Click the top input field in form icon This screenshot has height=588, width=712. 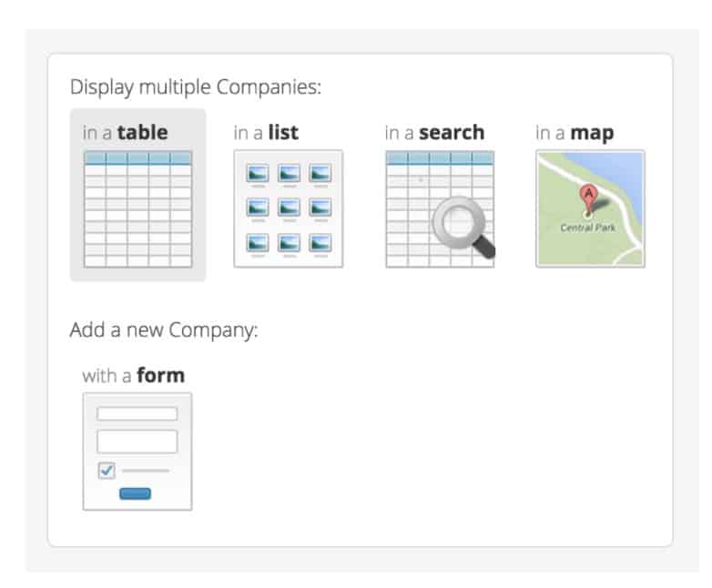pyautogui.click(x=137, y=414)
